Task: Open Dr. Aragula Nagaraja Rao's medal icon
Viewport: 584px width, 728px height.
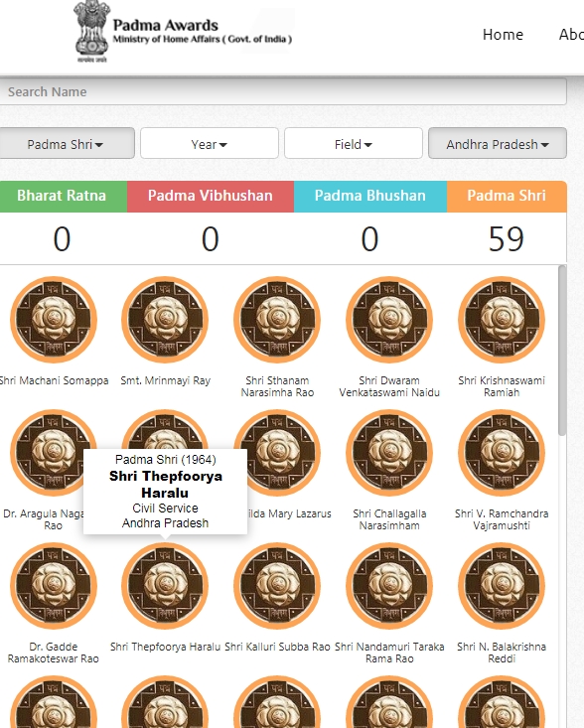Action: [47, 453]
